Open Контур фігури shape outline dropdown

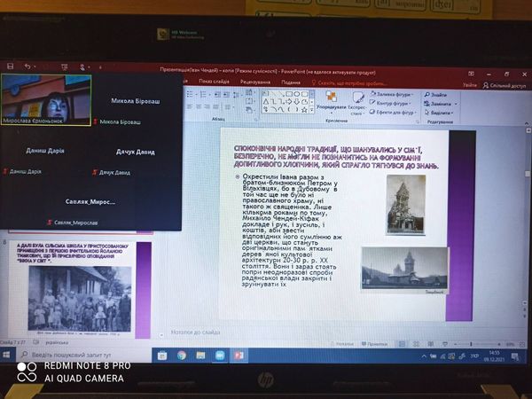[x=391, y=103]
